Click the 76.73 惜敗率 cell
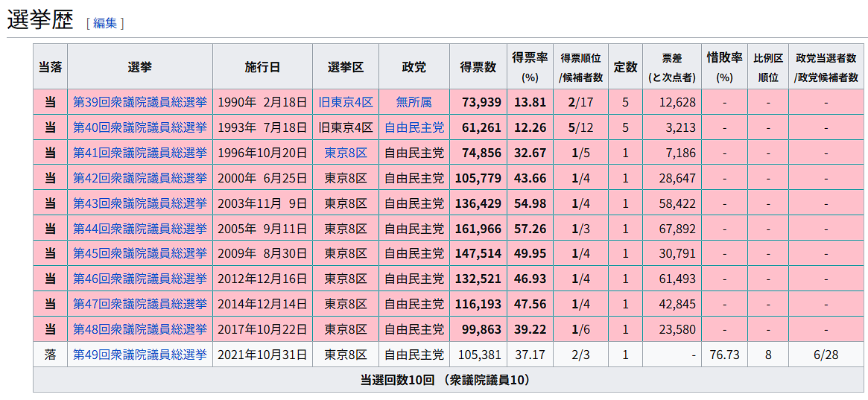The image size is (868, 400). point(724,355)
